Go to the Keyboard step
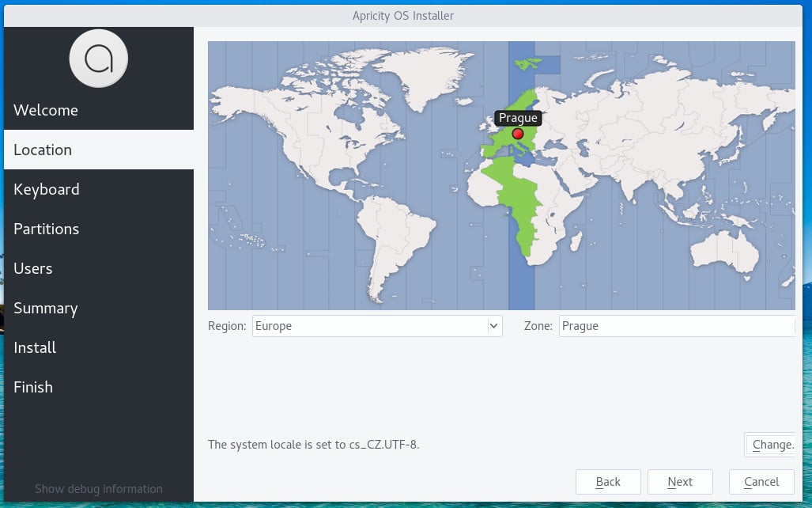Screen dimensions: 812x508 [98, 189]
